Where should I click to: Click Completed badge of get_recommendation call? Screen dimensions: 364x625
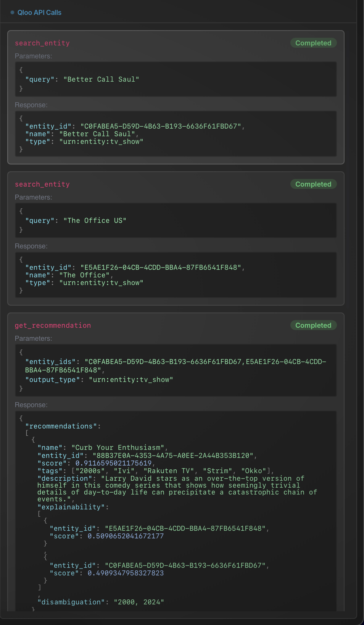[313, 325]
